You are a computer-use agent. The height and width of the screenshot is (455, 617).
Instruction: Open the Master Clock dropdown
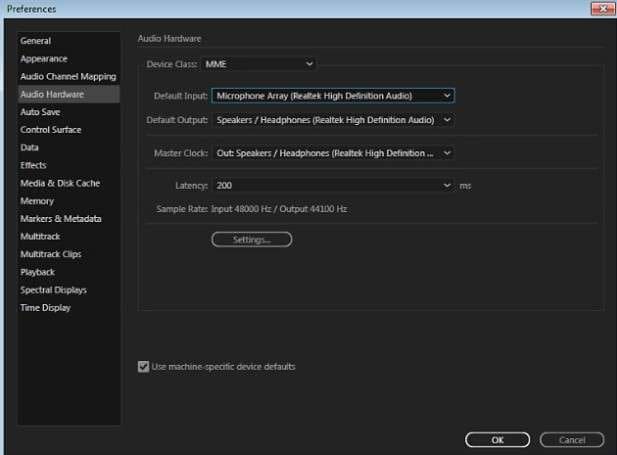pyautogui.click(x=333, y=153)
